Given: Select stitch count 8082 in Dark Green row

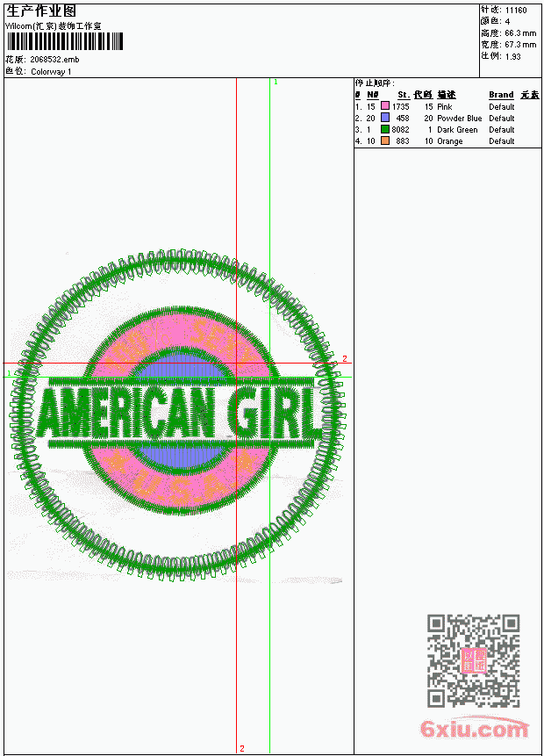Looking at the screenshot, I should point(400,130).
